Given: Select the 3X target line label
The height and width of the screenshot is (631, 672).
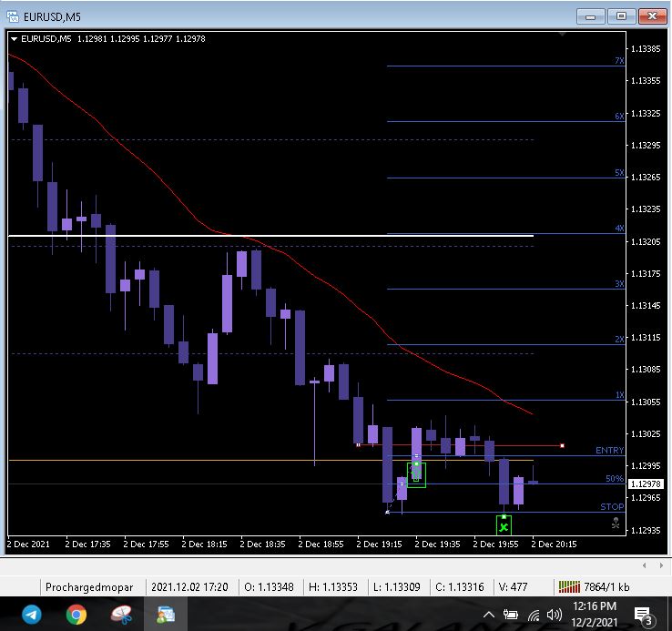Looking at the screenshot, I should click(x=619, y=284).
